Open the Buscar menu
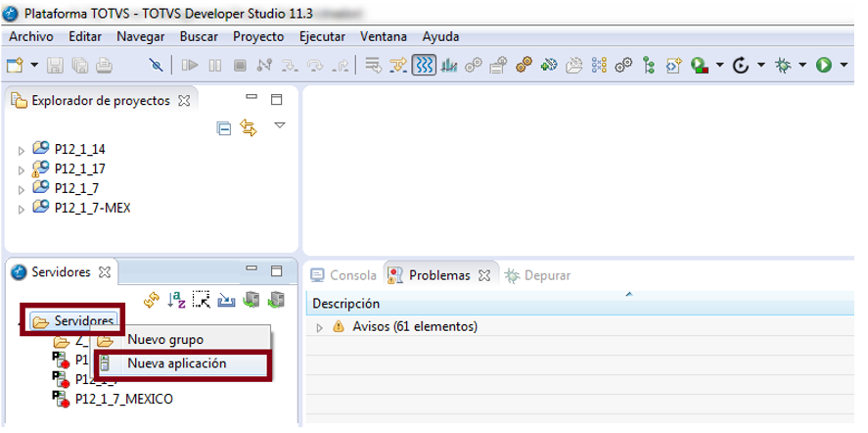868x433 pixels. click(199, 36)
